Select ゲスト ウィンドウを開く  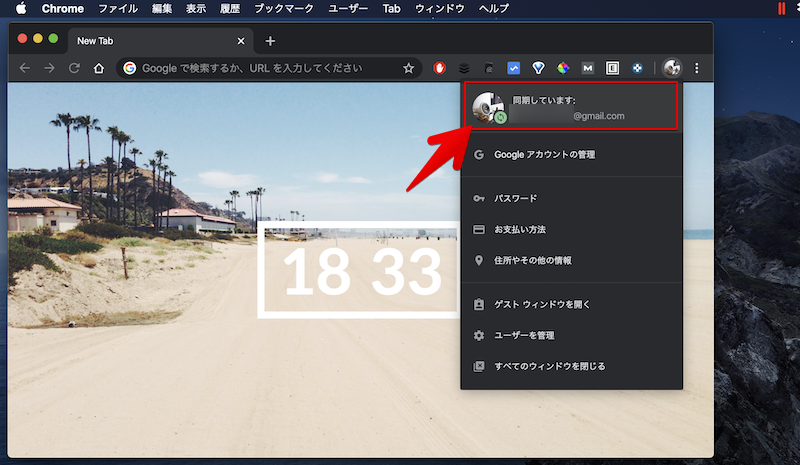542,304
